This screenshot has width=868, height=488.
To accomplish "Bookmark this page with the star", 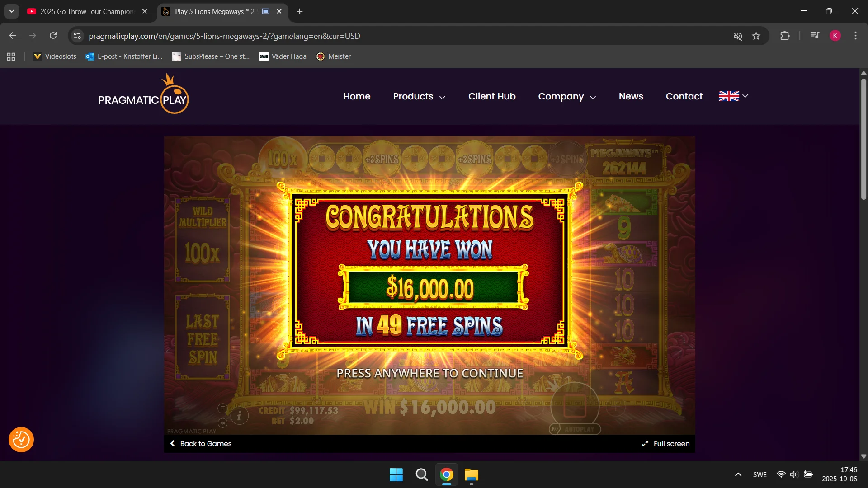I will 756,36.
